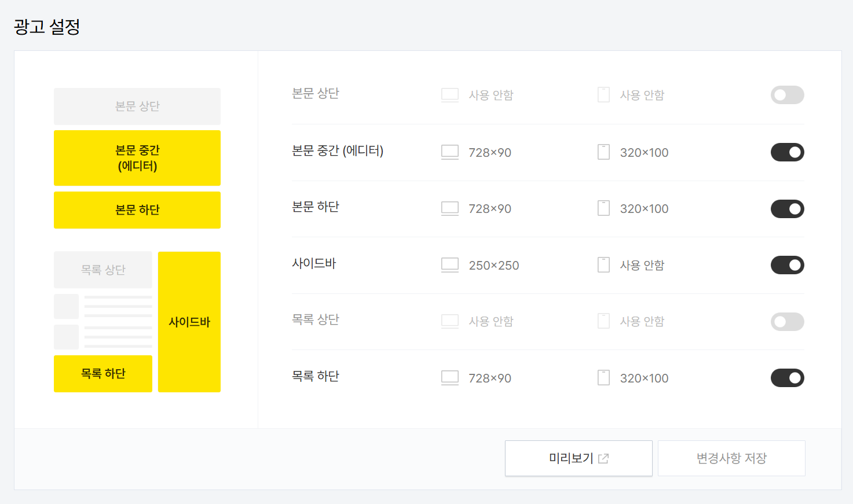The height and width of the screenshot is (504, 853).
Task: Click the desktop icon in 목록 하단 row
Action: (x=449, y=377)
